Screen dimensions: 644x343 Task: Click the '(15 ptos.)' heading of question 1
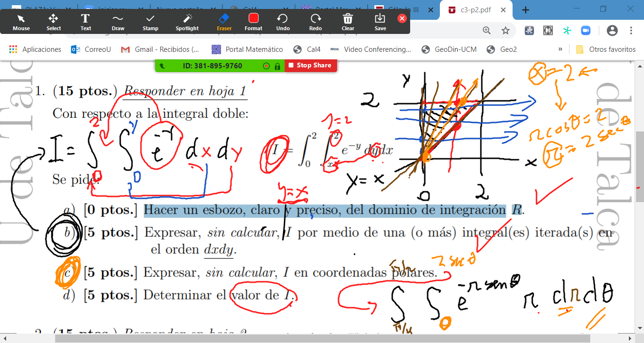[86, 91]
